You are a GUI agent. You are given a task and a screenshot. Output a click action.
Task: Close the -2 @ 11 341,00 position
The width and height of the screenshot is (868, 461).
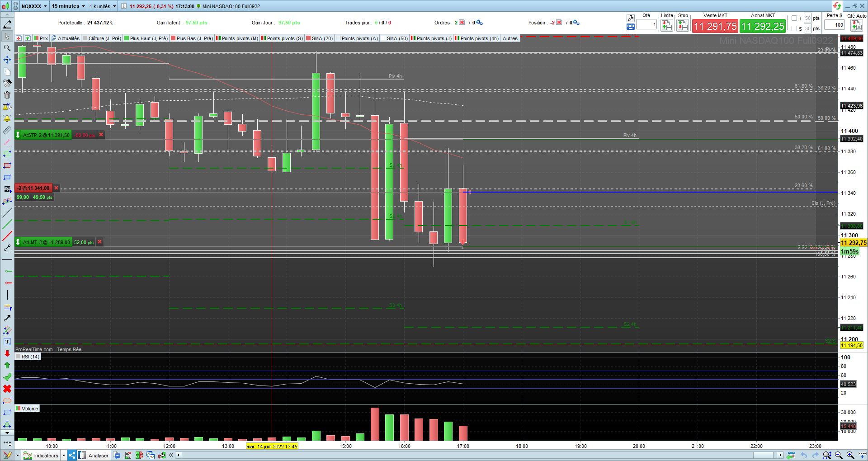56,188
